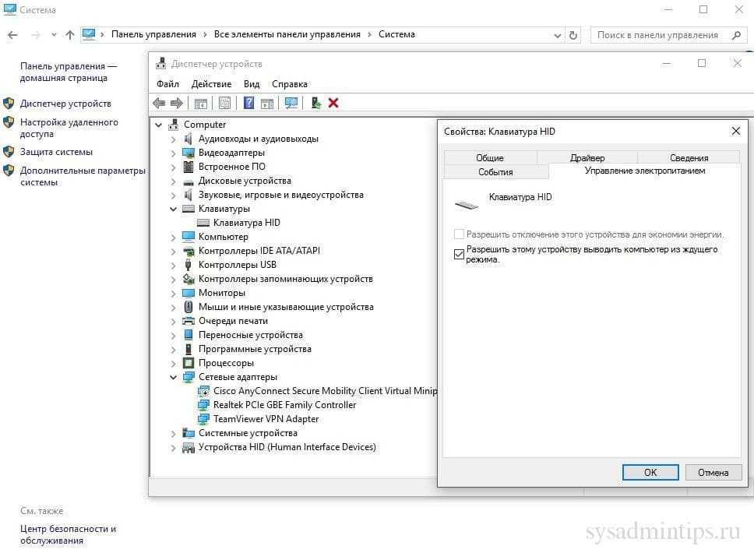Viewport: 754px width, 560px height.
Task: Toggle the disabled power saving checkbox
Action: point(459,234)
